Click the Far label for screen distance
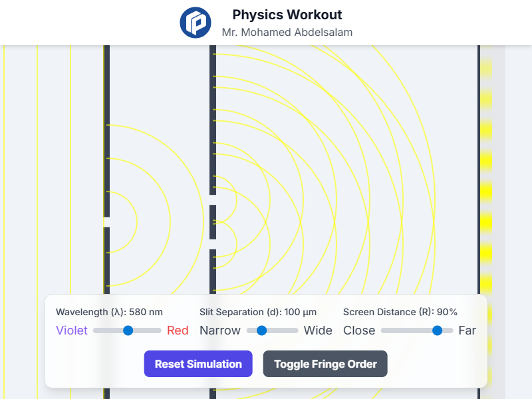 pos(467,331)
